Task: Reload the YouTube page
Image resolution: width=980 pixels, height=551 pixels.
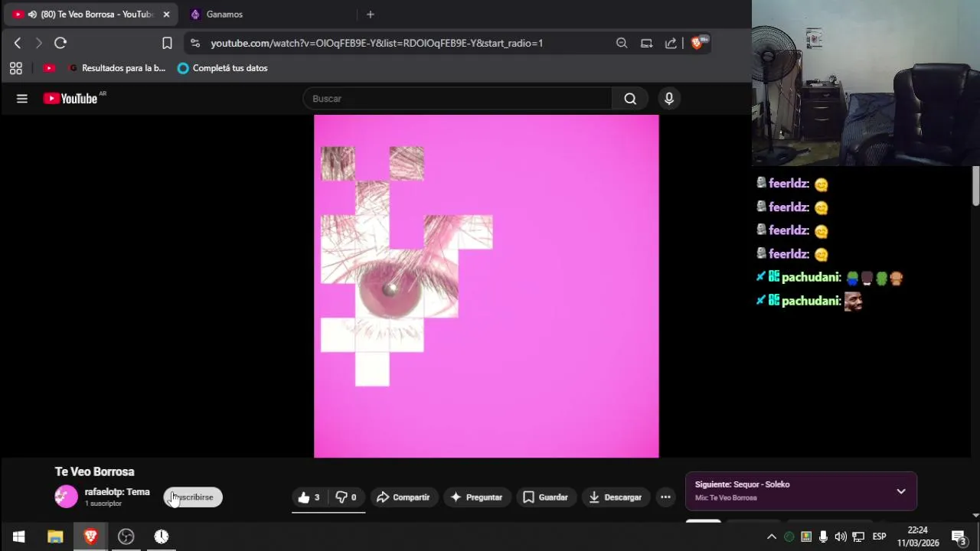Action: click(60, 44)
